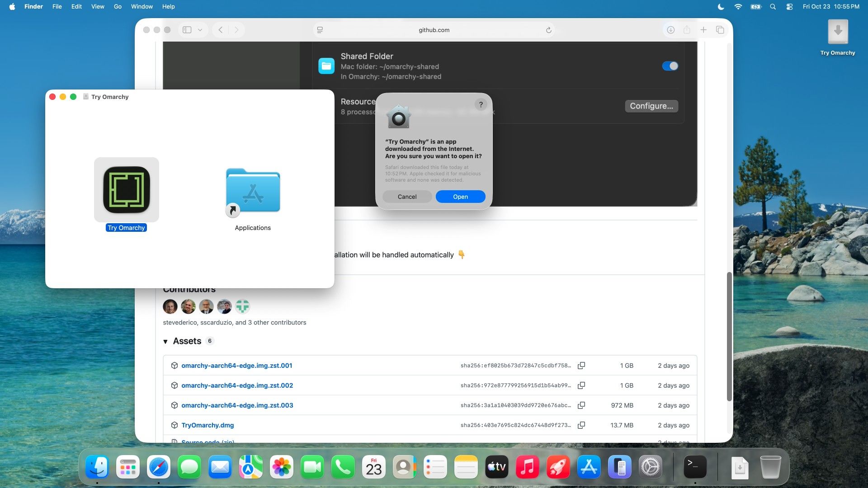Open the File menu

click(57, 6)
